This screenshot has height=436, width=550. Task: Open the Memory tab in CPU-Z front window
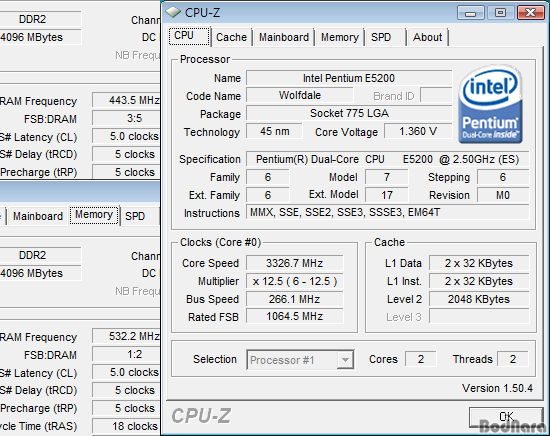pyautogui.click(x=340, y=37)
